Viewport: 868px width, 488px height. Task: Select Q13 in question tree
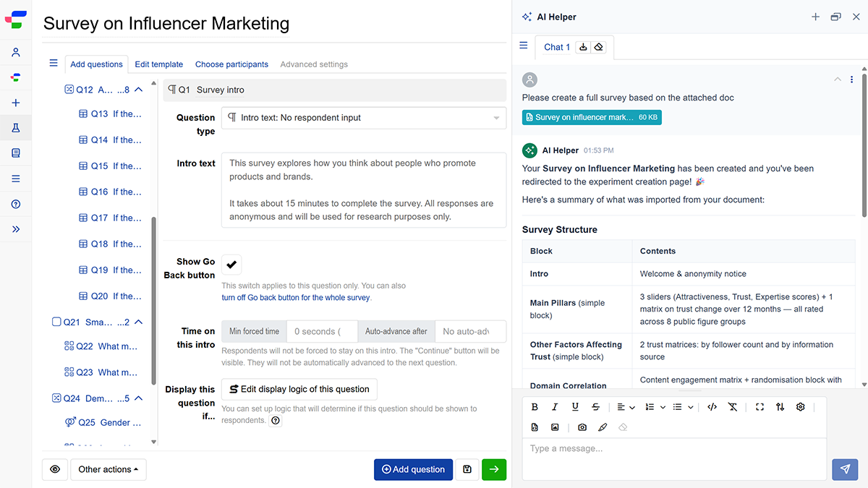110,114
